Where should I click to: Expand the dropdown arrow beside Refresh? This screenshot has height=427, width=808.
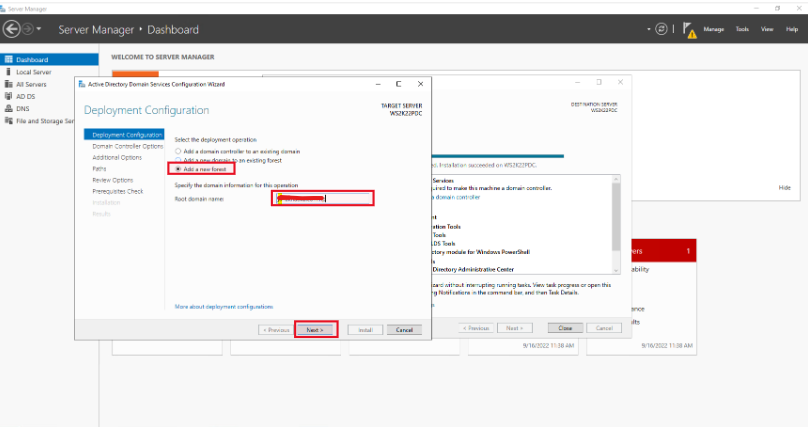click(x=649, y=30)
